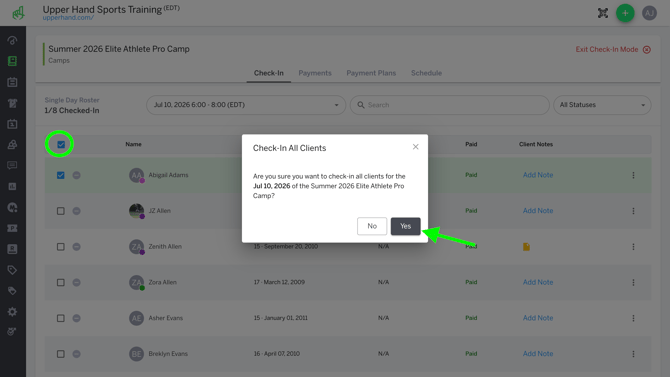The width and height of the screenshot is (670, 377).
Task: Open the jersey teams icon in sidebar
Action: pyautogui.click(x=12, y=103)
